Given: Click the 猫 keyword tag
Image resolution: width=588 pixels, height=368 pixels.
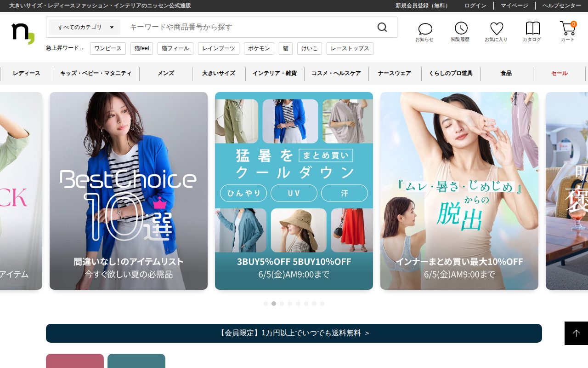Looking at the screenshot, I should click(x=286, y=48).
